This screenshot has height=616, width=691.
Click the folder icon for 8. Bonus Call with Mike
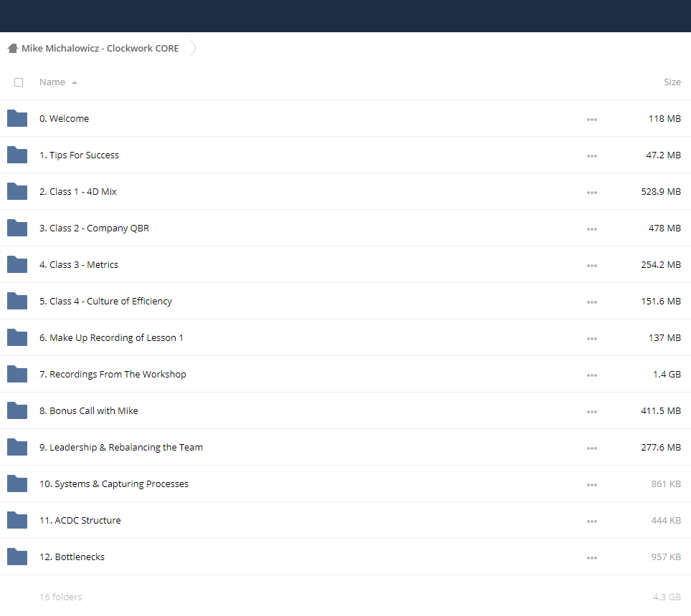(17, 410)
